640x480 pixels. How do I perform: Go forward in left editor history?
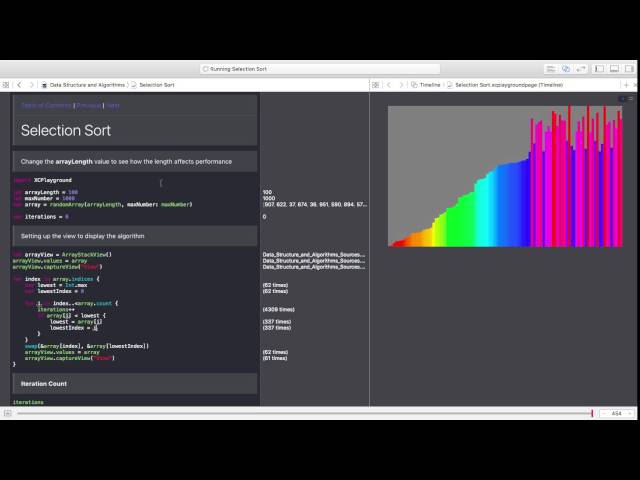(32, 85)
